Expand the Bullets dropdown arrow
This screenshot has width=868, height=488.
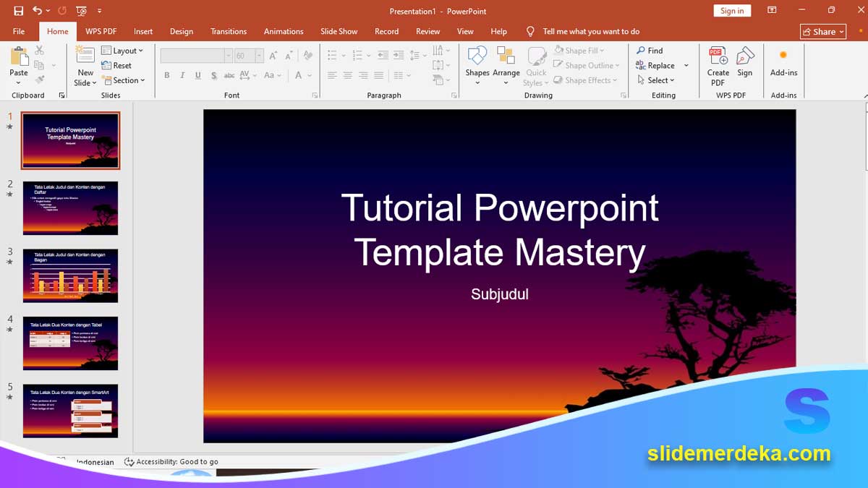[x=343, y=56]
